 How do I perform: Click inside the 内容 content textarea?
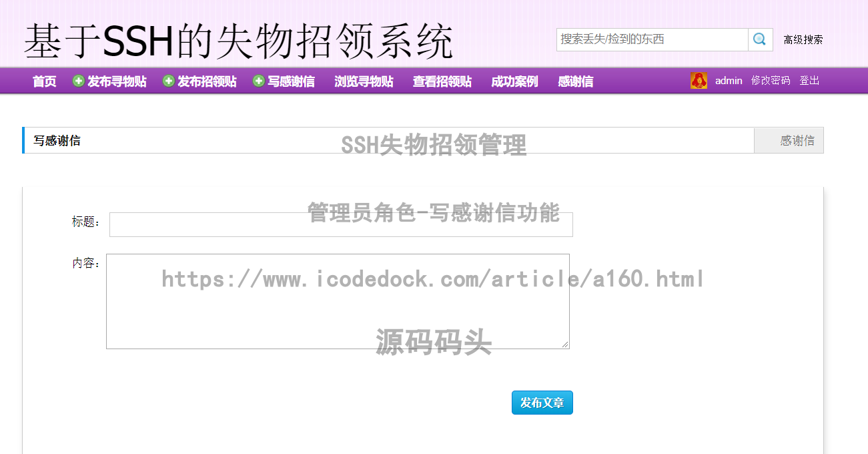coord(337,300)
